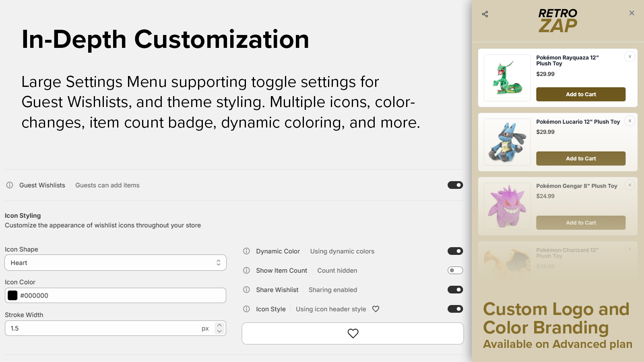Add the Lucario plush to cart
Screen dimensions: 644x362
[x=581, y=158]
